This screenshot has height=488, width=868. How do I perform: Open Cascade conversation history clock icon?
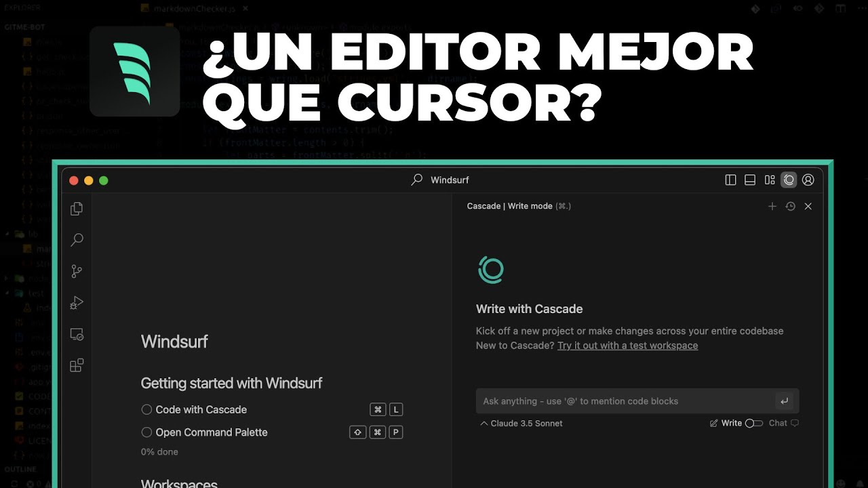coord(790,206)
